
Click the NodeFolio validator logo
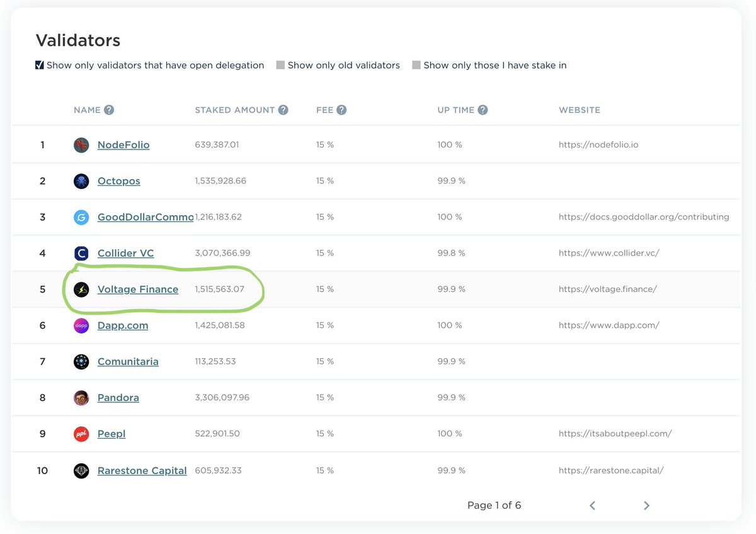[81, 145]
